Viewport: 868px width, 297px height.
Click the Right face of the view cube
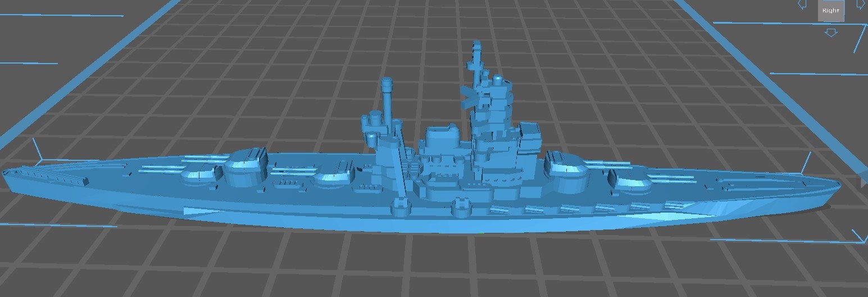click(830, 11)
